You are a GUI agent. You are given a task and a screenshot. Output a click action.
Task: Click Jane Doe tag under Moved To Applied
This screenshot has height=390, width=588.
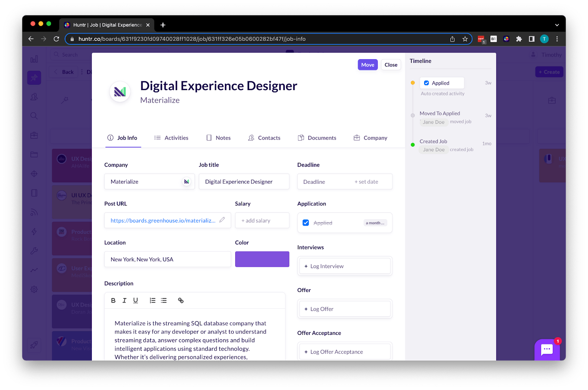tap(434, 122)
